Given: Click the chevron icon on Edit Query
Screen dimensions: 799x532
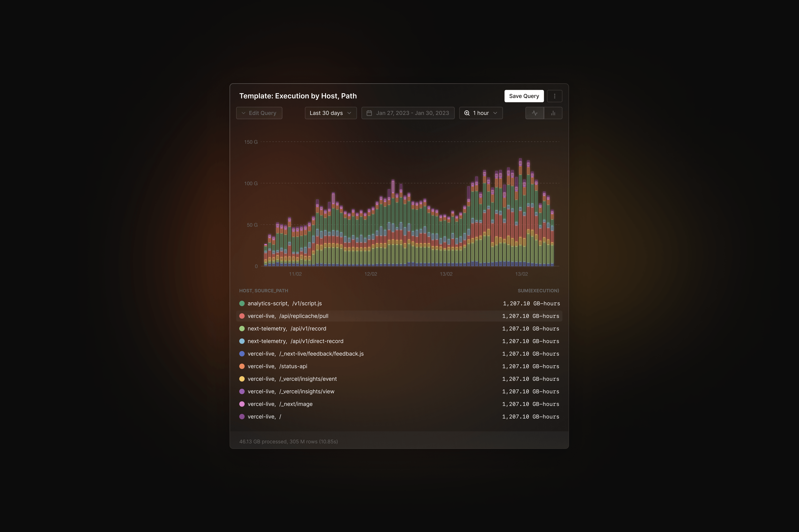Looking at the screenshot, I should tap(243, 113).
